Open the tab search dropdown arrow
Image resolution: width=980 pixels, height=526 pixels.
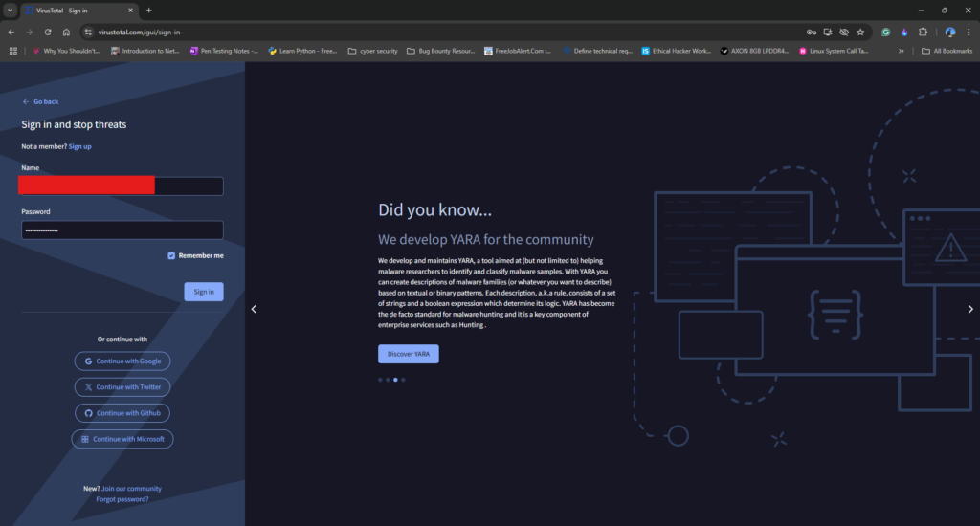coord(10,10)
